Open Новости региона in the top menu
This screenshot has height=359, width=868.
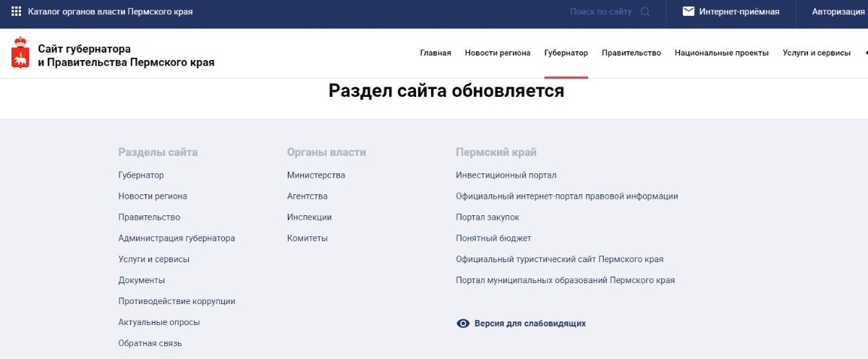pos(498,53)
